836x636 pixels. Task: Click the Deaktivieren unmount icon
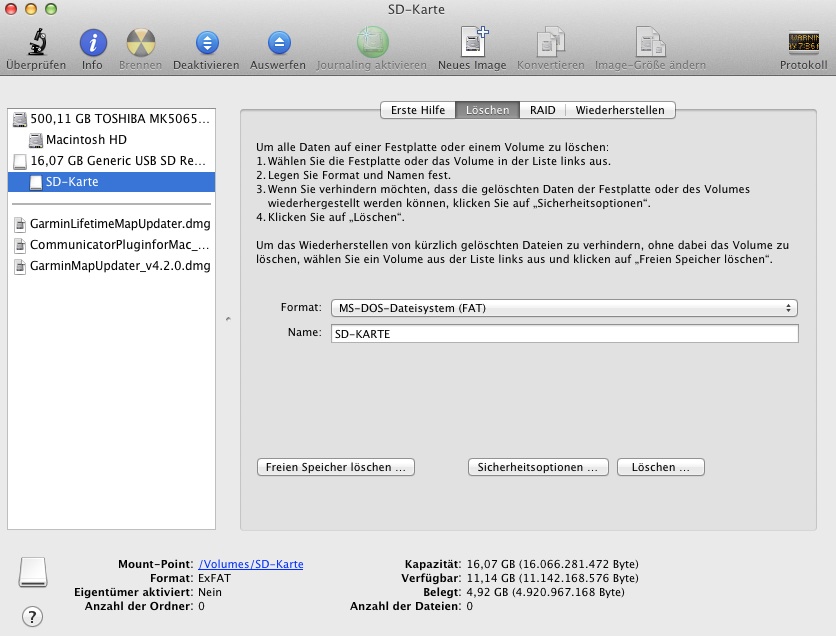(207, 43)
